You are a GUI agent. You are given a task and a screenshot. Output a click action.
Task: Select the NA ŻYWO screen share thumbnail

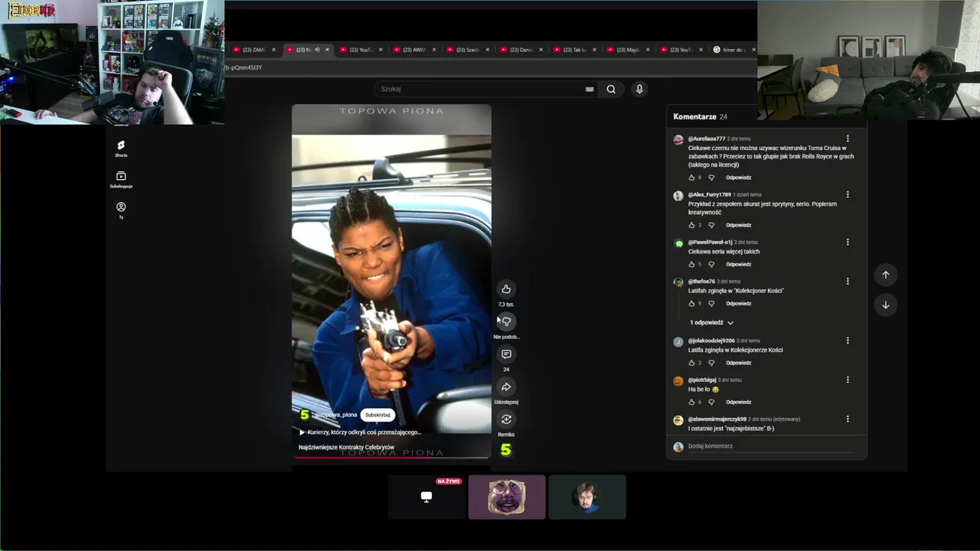click(426, 497)
